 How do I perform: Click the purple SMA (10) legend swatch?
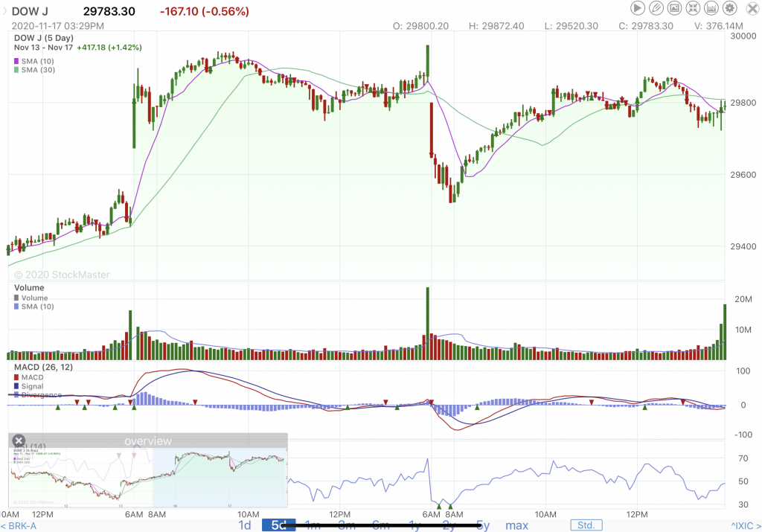(x=16, y=60)
